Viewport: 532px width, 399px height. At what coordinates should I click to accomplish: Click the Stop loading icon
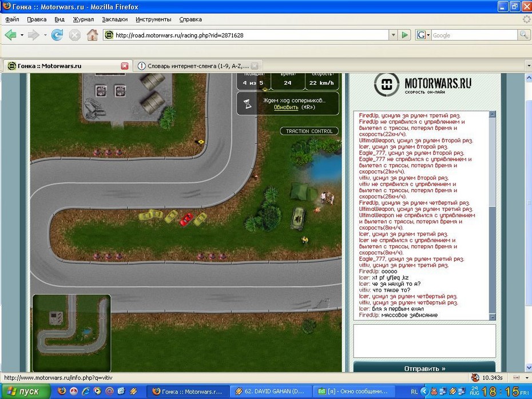click(x=74, y=35)
